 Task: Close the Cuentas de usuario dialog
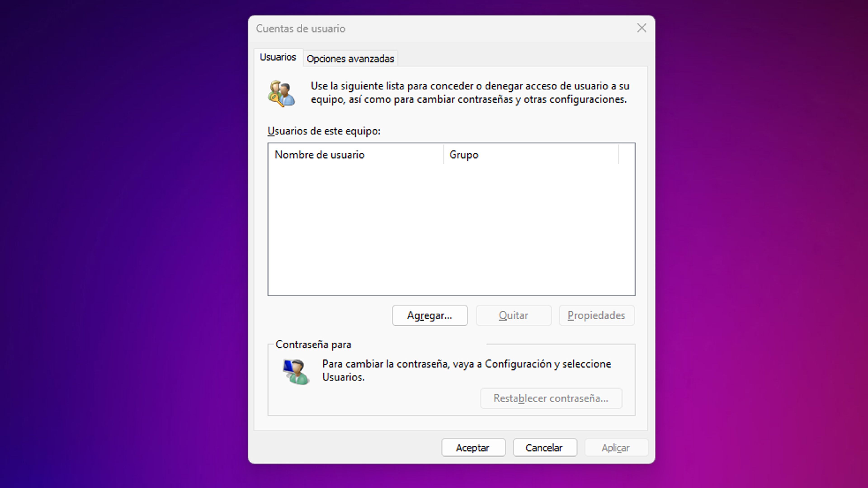coord(642,28)
